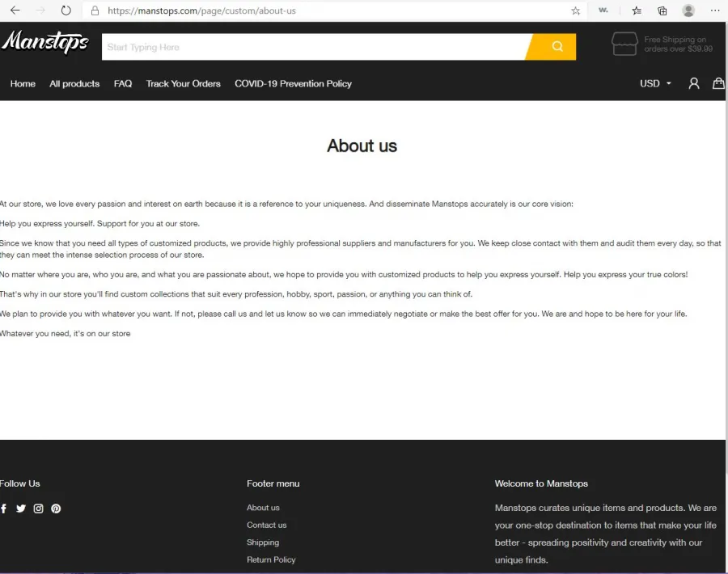This screenshot has width=728, height=574.
Task: Click Return Policy footer link
Action: (x=271, y=559)
